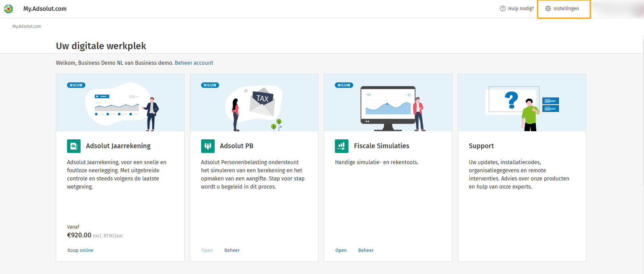Select the Support question mark illustration
This screenshot has height=274, width=644.
click(x=522, y=103)
